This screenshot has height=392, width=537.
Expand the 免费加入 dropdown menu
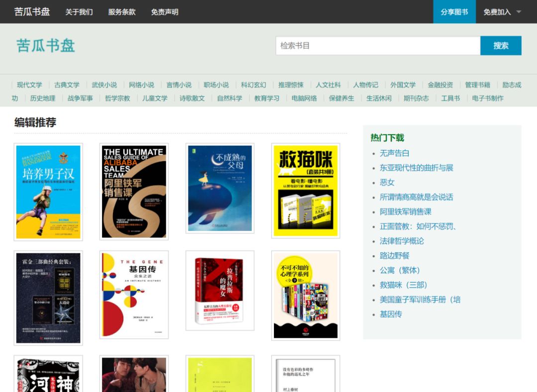click(502, 12)
